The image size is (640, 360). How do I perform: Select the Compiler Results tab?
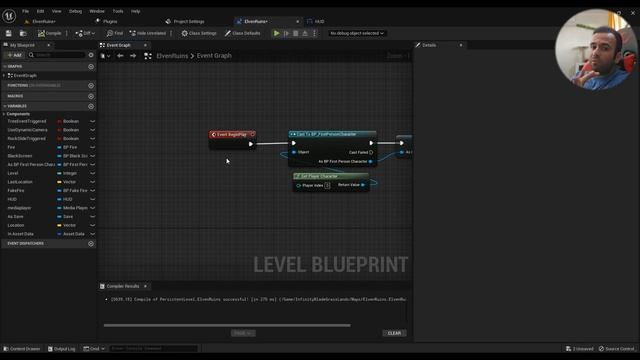tap(122, 286)
